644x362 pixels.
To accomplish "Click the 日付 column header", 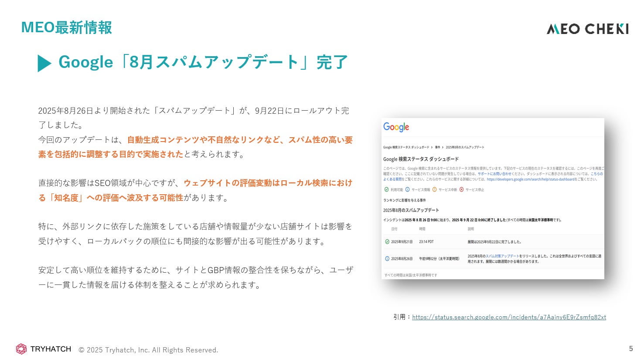I will point(394,229).
